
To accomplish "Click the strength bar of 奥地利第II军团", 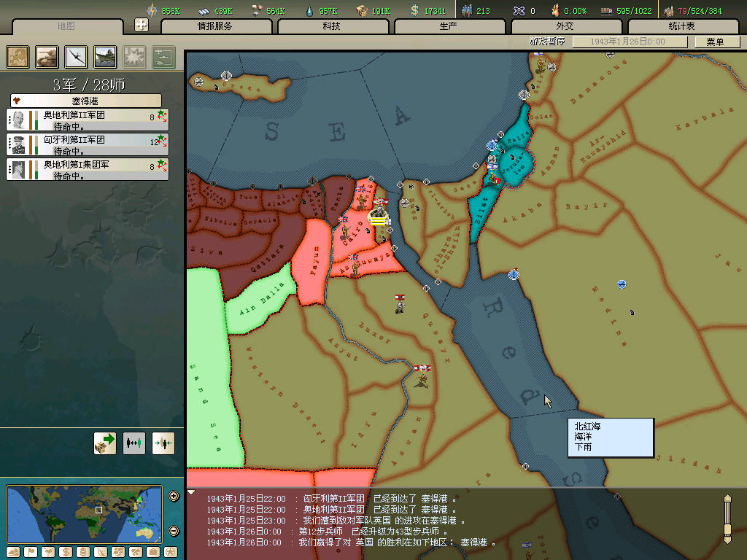I will [x=31, y=120].
